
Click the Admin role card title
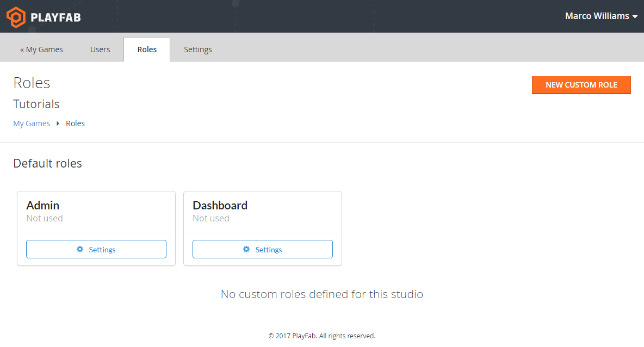(x=43, y=206)
